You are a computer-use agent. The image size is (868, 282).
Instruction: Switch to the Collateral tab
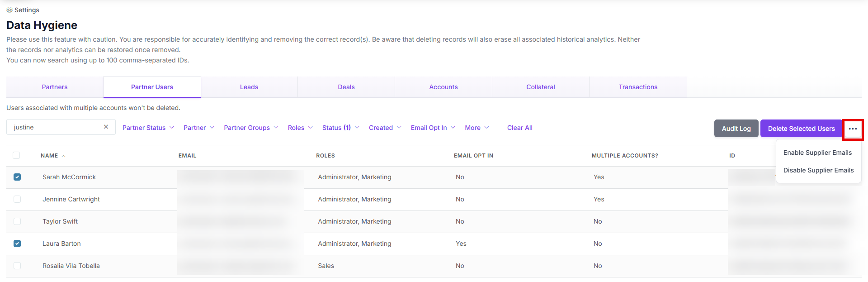[x=541, y=87]
